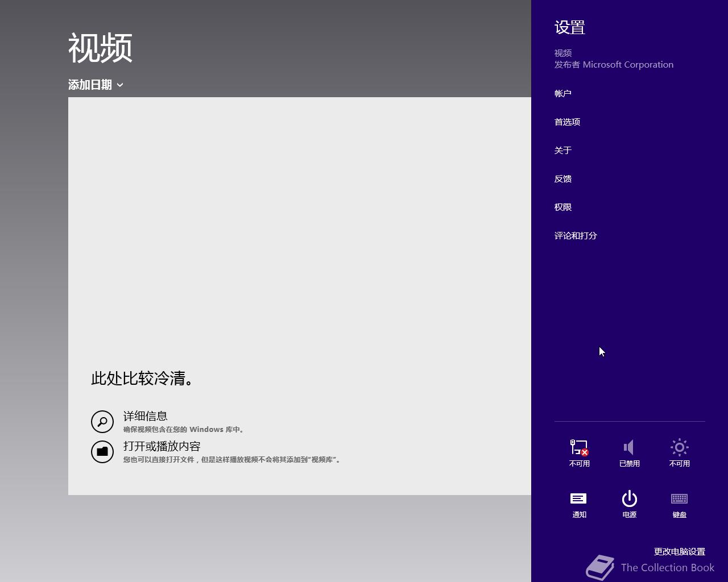
Task: Open 反馈 settings entry
Action: point(563,178)
